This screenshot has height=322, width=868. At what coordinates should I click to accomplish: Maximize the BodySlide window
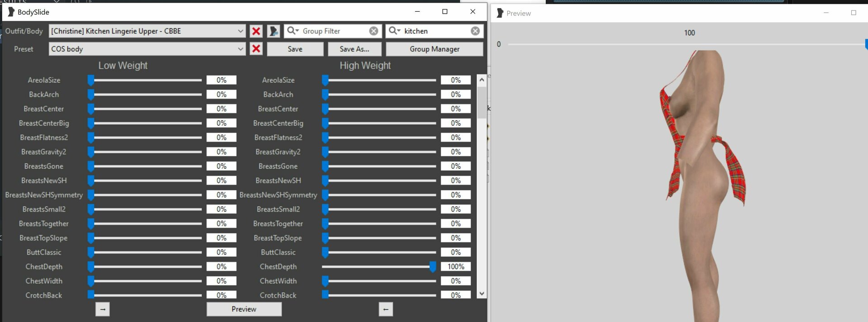tap(445, 12)
